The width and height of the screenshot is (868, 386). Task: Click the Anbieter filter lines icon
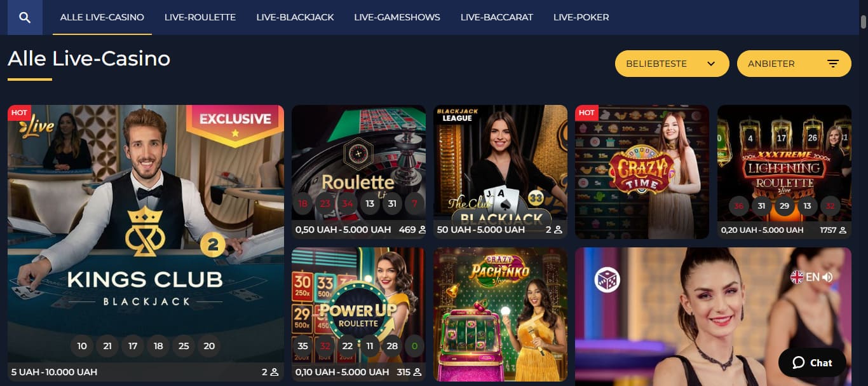[833, 64]
